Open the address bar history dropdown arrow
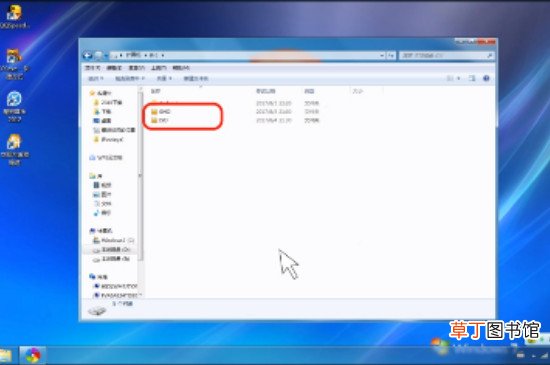 pyautogui.click(x=382, y=55)
